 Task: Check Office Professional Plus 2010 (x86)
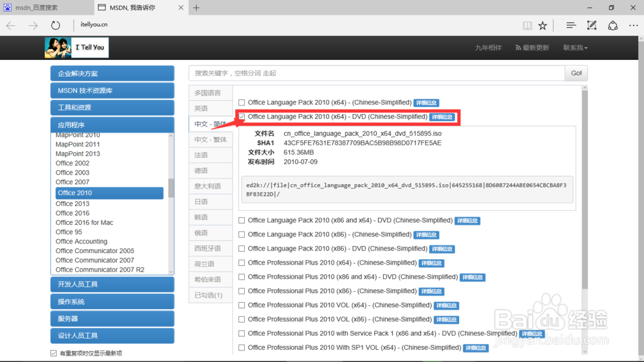click(x=241, y=291)
